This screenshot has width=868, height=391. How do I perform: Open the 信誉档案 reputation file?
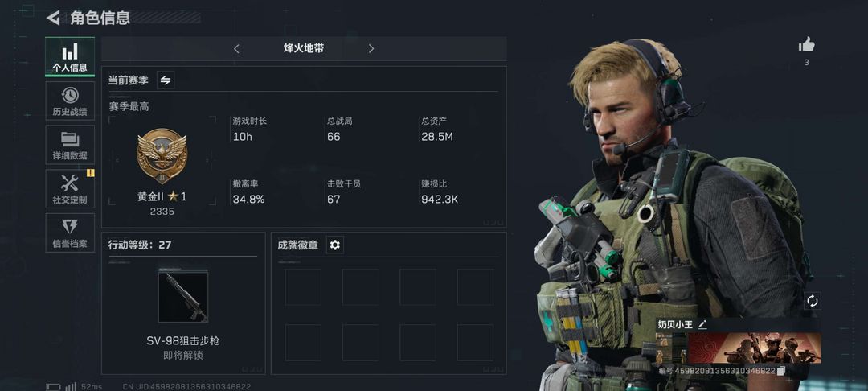[x=70, y=233]
